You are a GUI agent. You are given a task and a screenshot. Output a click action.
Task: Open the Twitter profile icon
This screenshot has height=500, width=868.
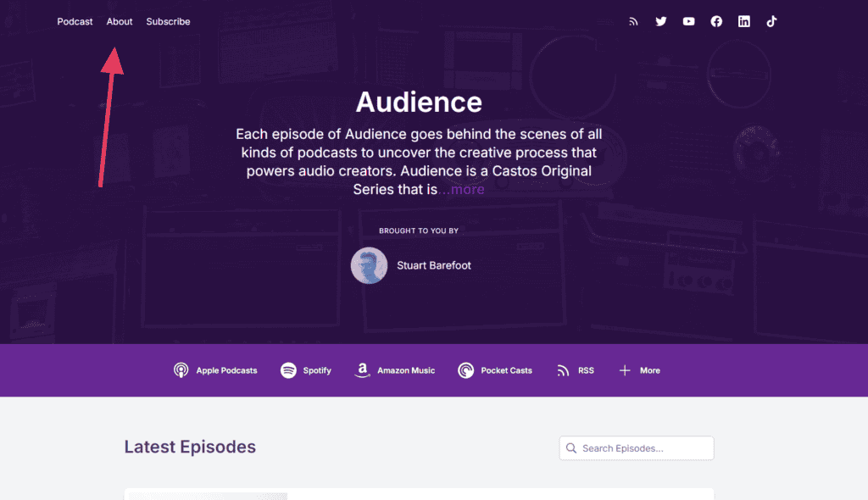tap(661, 22)
